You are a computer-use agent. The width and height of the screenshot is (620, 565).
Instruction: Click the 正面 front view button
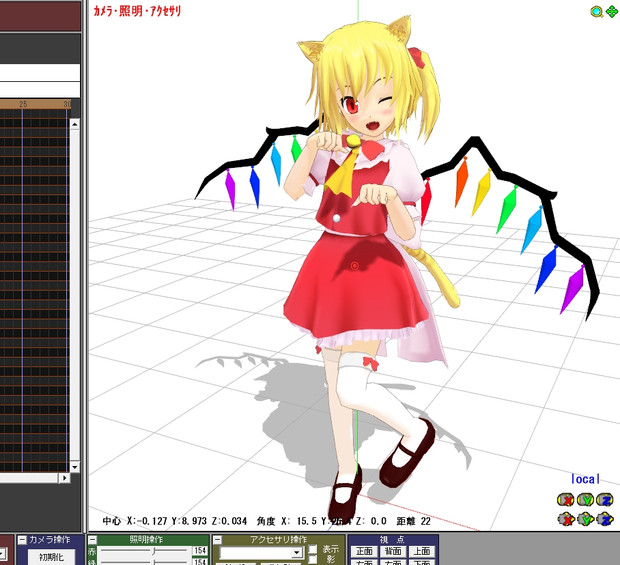(364, 551)
